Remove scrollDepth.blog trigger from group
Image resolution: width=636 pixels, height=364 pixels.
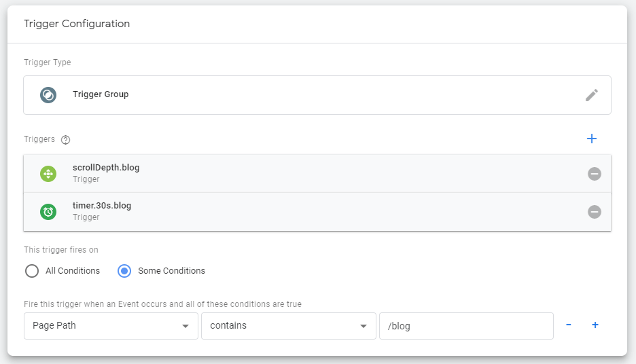(595, 174)
